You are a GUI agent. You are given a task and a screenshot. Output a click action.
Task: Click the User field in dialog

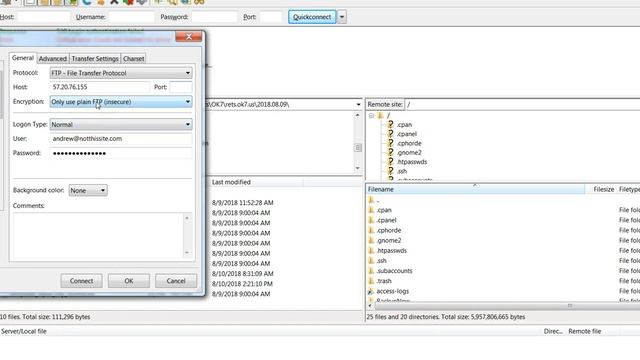pyautogui.click(x=121, y=139)
